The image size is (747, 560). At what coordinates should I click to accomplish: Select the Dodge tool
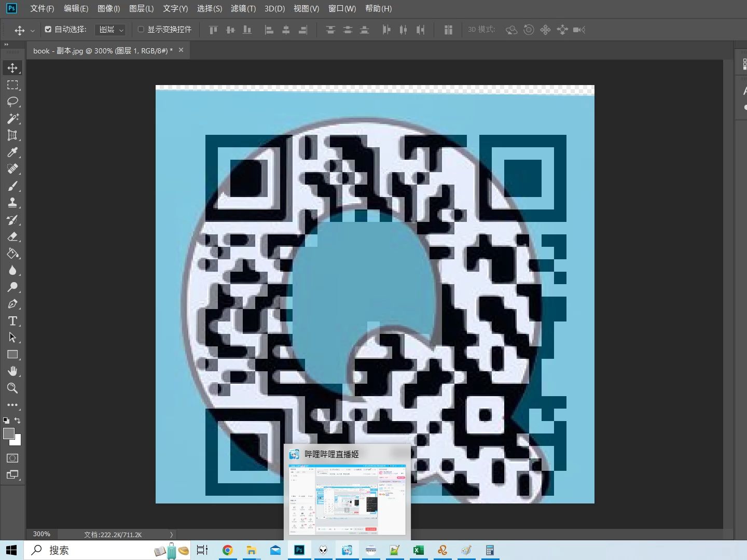12,287
